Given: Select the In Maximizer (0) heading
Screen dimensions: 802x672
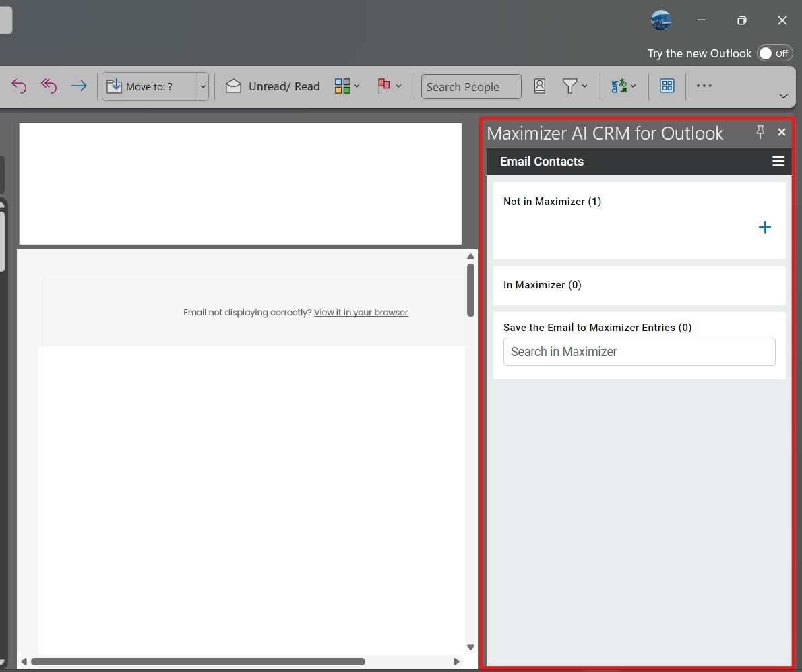Looking at the screenshot, I should (542, 285).
